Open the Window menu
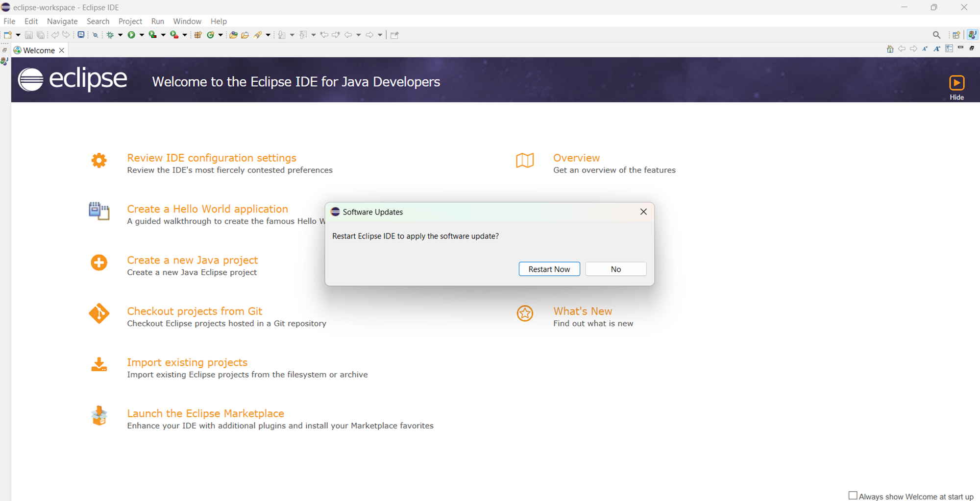Image resolution: width=980 pixels, height=501 pixels. click(187, 21)
